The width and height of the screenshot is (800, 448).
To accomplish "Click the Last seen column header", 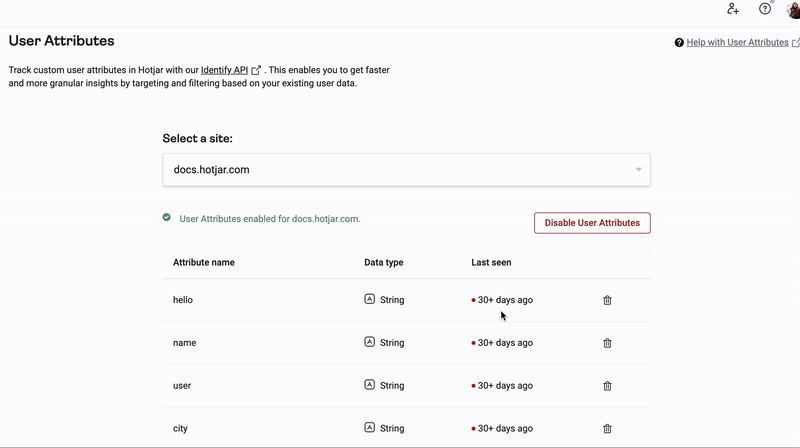I will click(x=491, y=262).
